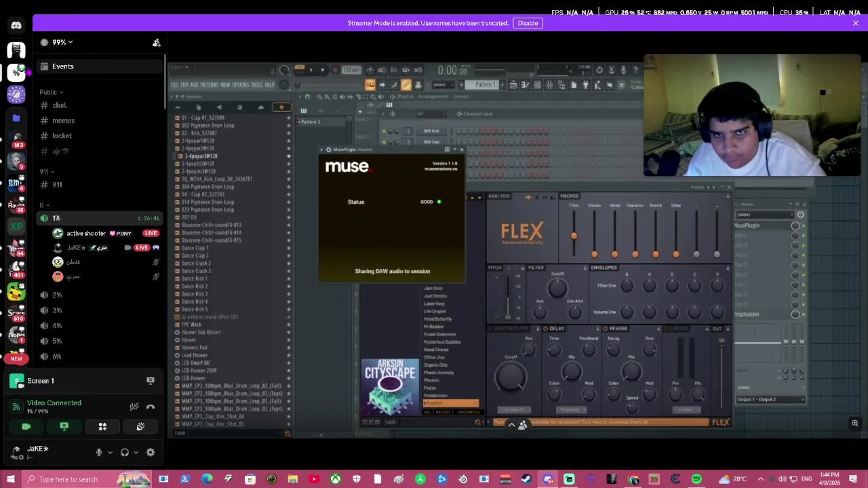Adjust the FLEX filter Cutoff knob

coord(557,288)
